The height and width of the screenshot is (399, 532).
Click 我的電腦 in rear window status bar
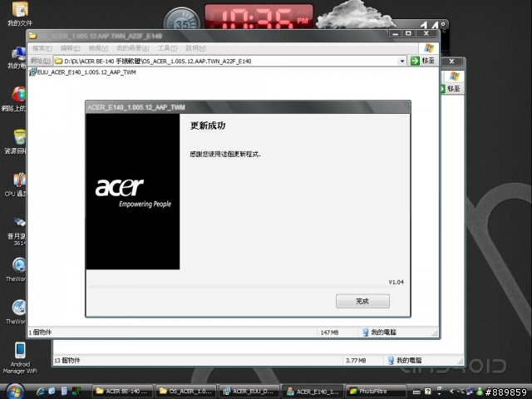tap(405, 360)
